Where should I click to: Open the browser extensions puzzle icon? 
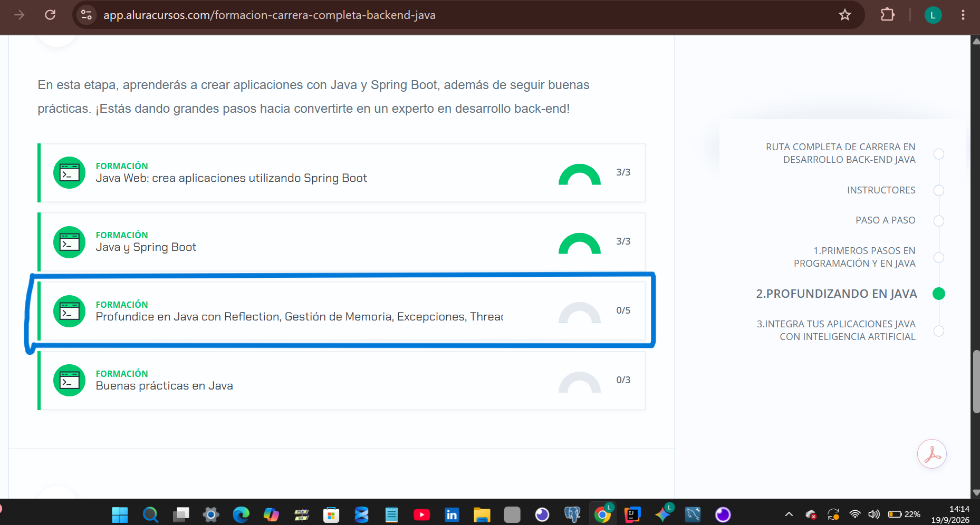point(888,15)
